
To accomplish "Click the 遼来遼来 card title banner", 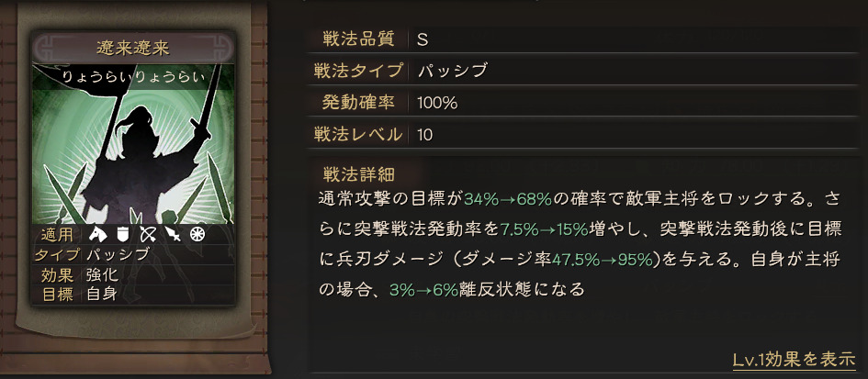I will pos(133,48).
